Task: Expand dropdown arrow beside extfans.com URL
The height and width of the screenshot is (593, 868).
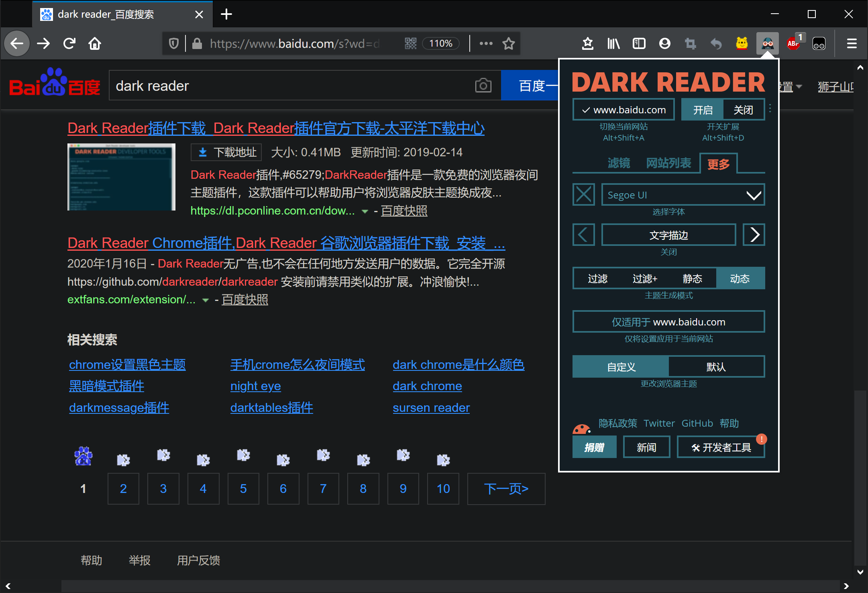Action: (205, 300)
